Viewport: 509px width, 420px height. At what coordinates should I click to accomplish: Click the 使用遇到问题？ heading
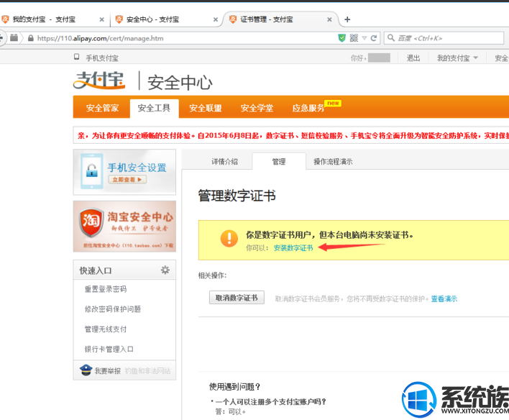tap(234, 386)
